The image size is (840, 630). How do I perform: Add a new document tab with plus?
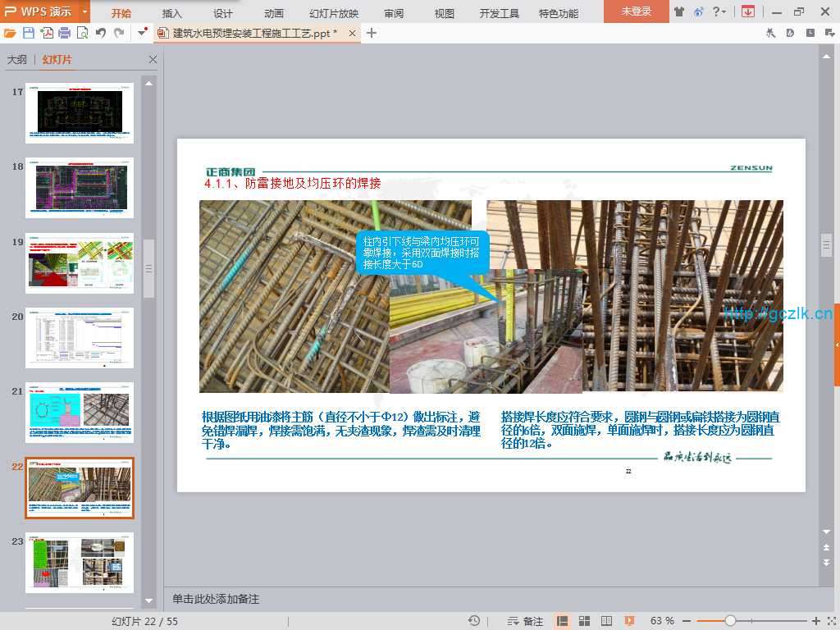372,33
